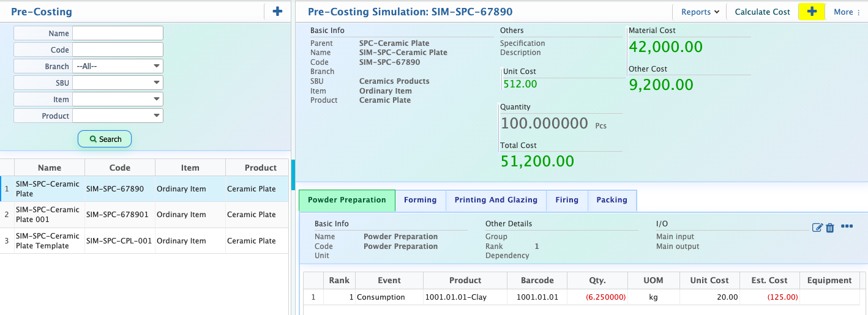Select row SIM-SPC-67890 in the list
Screen dimensions: 868x315
pos(144,189)
